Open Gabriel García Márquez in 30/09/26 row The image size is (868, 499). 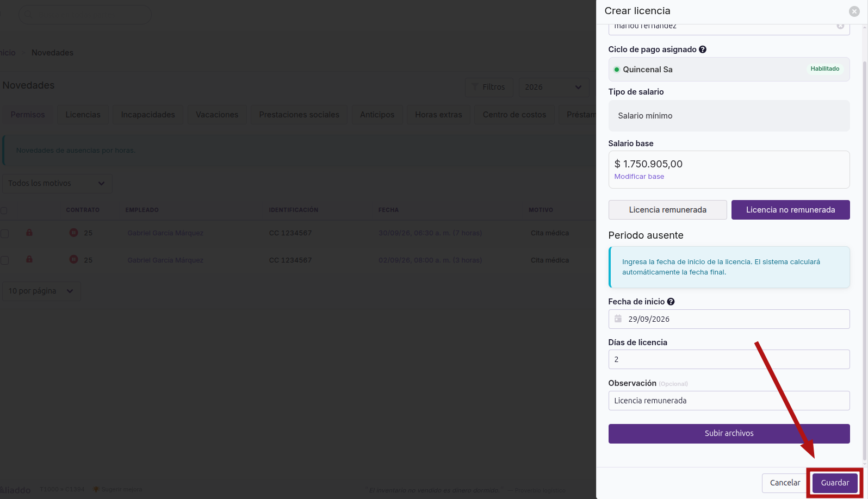click(165, 233)
